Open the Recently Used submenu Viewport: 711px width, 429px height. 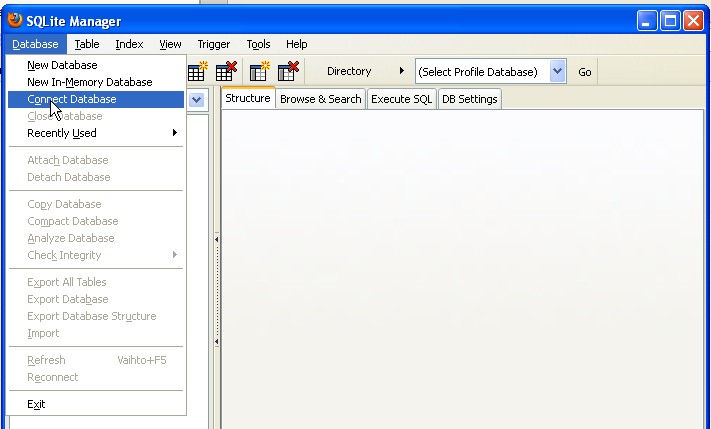coord(96,133)
